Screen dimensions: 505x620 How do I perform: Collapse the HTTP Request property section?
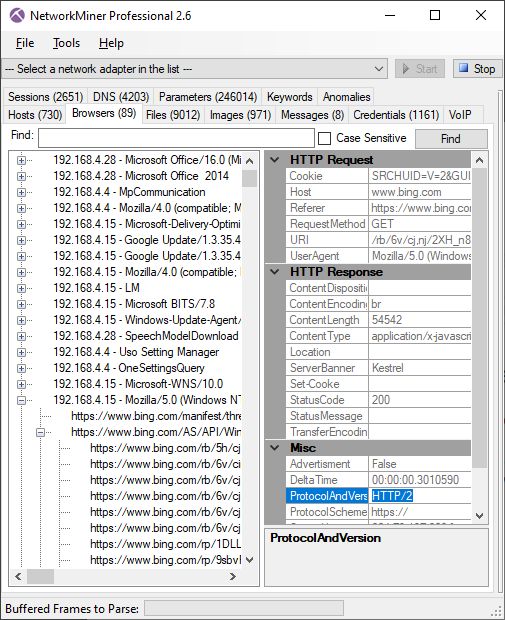275,160
